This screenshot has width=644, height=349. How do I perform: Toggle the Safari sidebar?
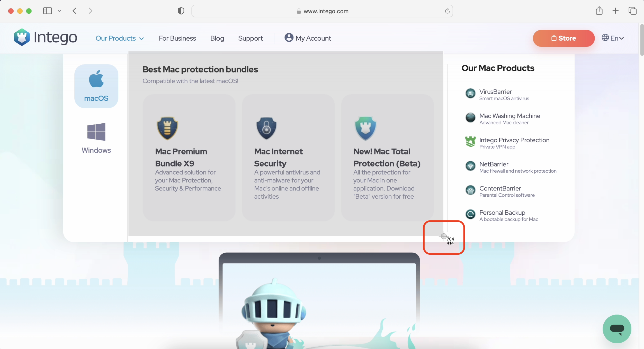click(x=47, y=11)
